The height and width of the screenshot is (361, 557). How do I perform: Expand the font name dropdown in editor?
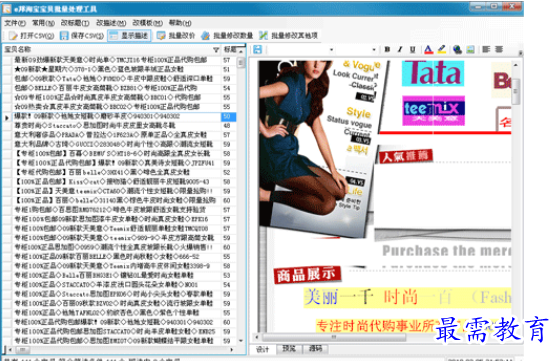pyautogui.click(x=331, y=50)
